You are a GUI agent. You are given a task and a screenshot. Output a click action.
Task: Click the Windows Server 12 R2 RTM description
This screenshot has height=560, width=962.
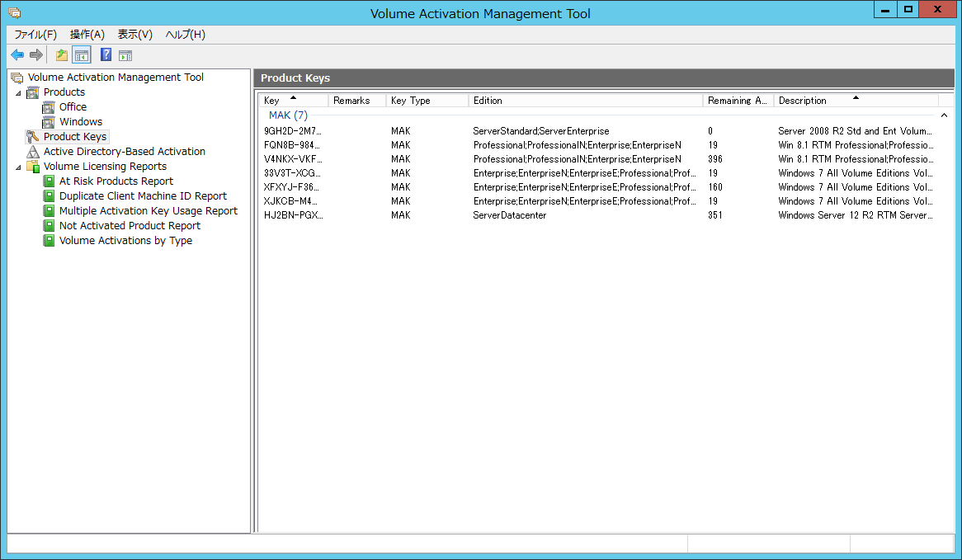[x=856, y=216]
